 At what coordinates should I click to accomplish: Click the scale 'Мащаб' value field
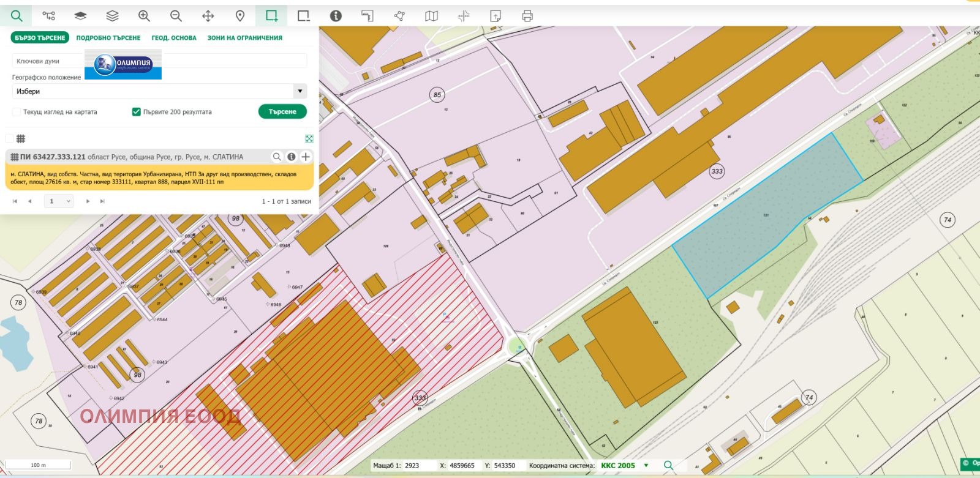click(x=419, y=466)
